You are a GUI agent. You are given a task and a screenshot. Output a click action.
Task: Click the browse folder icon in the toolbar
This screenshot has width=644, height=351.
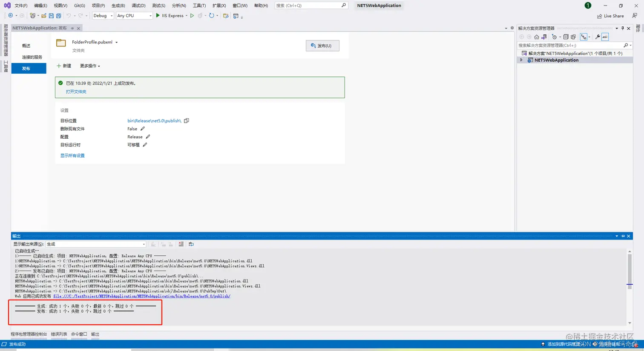pos(226,16)
